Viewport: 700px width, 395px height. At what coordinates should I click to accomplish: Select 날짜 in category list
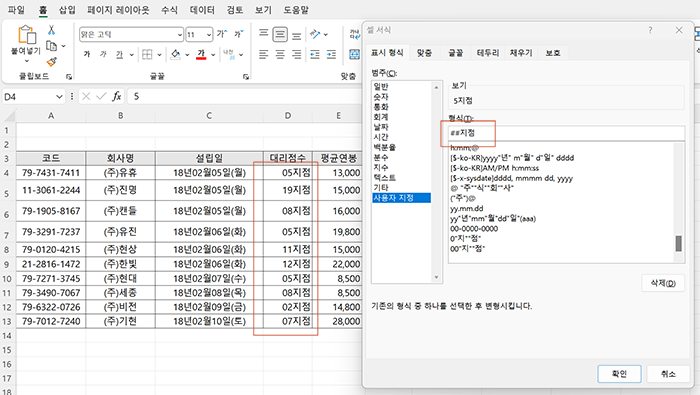[x=381, y=127]
